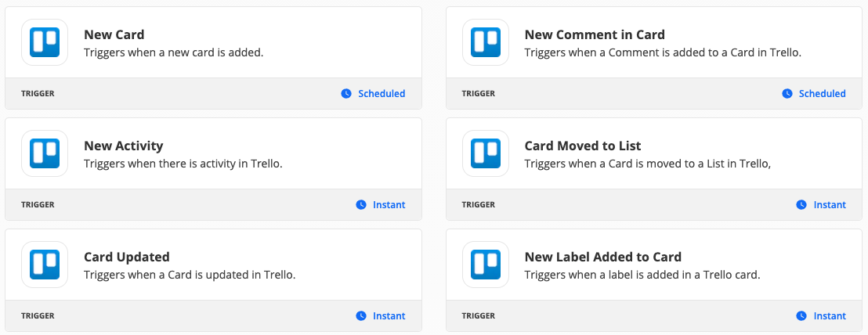
Task: Click the Trello icon beside Card Updated
Action: 45,265
